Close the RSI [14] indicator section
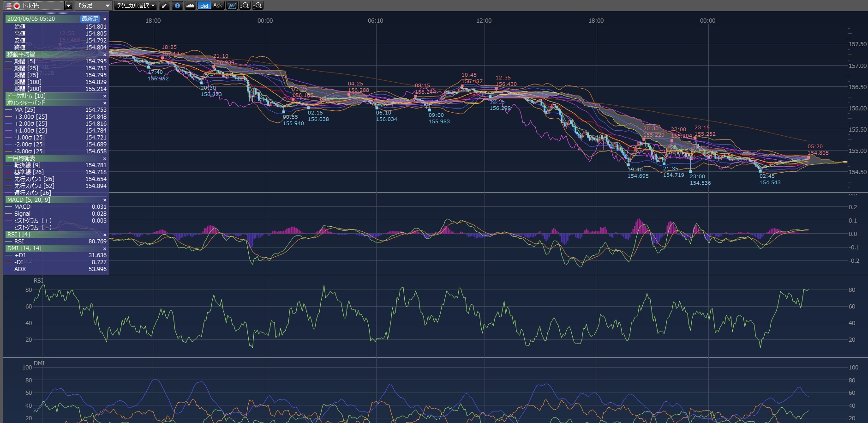 pyautogui.click(x=105, y=235)
